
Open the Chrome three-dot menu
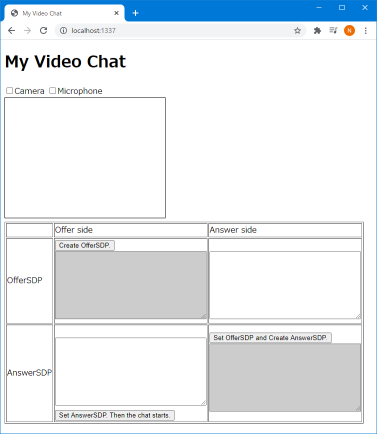point(366,31)
